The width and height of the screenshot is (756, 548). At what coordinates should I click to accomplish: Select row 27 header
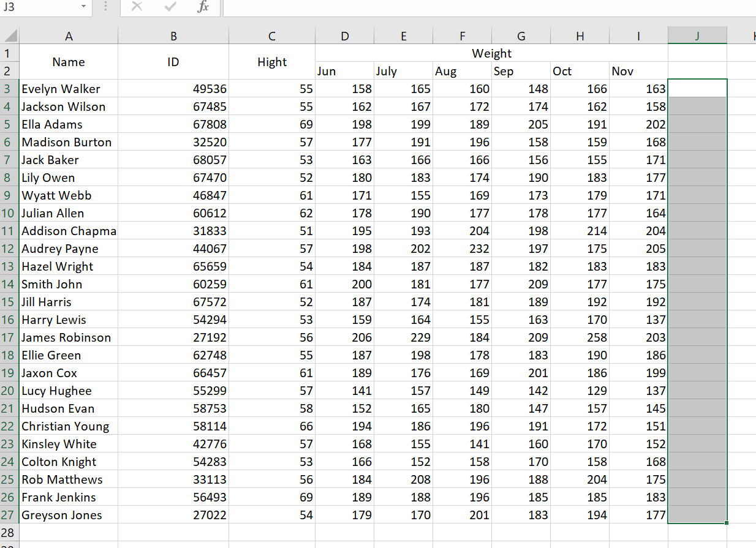9,515
